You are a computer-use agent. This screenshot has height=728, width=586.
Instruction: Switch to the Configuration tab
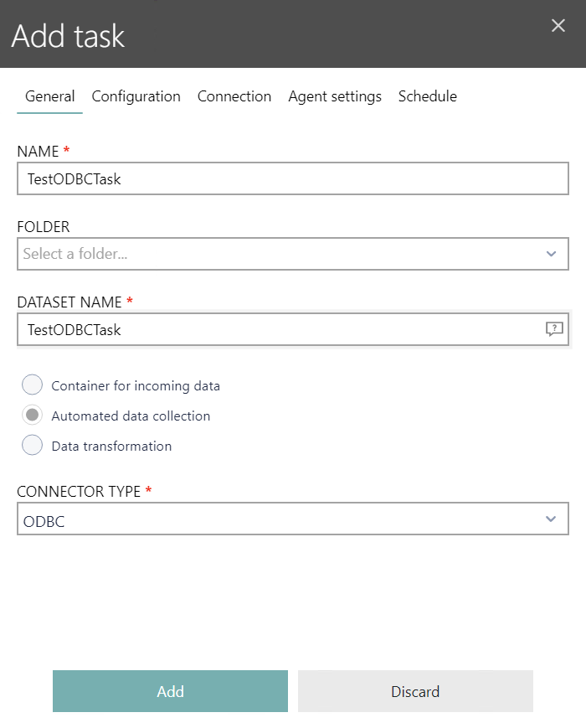(136, 96)
